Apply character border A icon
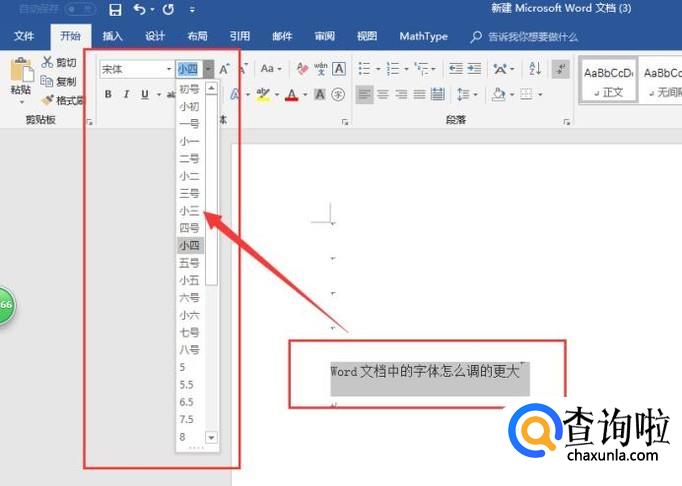682x486 pixels. [x=339, y=69]
